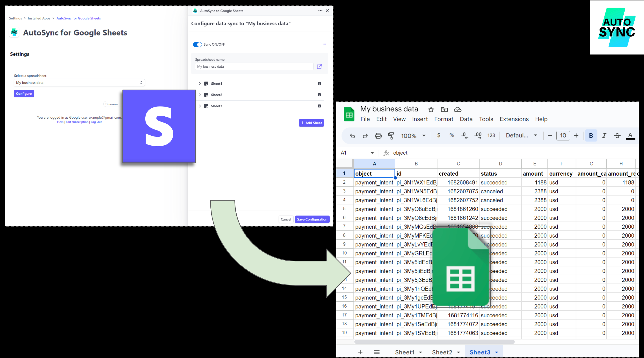Decrease font size minus button
The width and height of the screenshot is (644, 358).
click(x=550, y=136)
